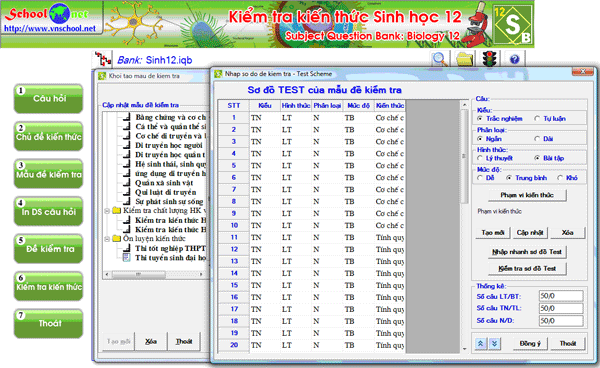This screenshot has height=368, width=600.
Task: Click Kiểm tra sơ đồ Test button
Action: click(527, 269)
